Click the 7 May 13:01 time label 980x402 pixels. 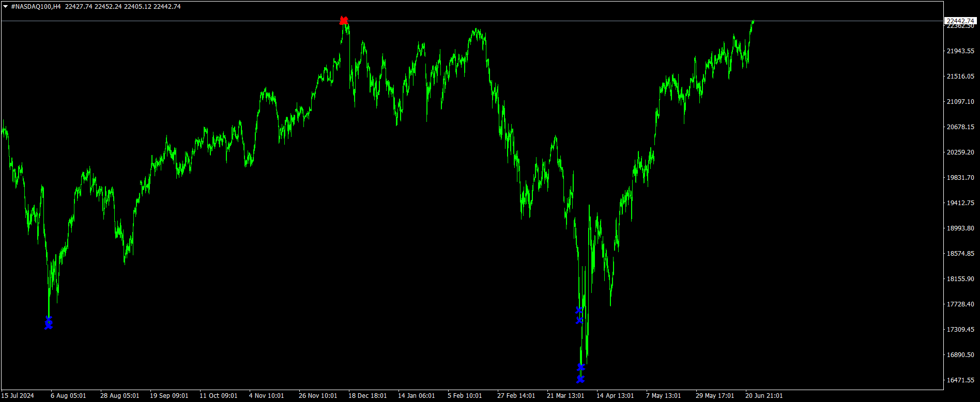(x=663, y=396)
